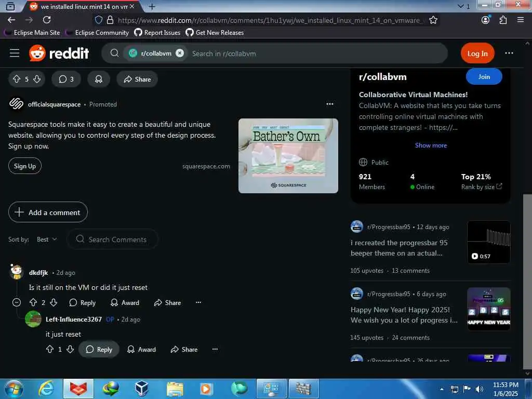
Task: Collapse dkdfjk comment thread
Action: click(x=17, y=302)
